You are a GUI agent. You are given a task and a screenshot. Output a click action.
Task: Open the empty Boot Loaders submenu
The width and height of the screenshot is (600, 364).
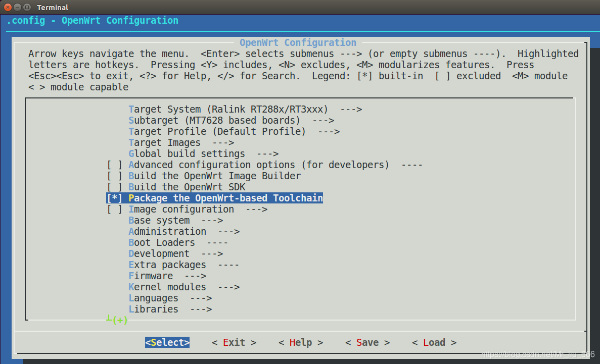[x=178, y=242]
